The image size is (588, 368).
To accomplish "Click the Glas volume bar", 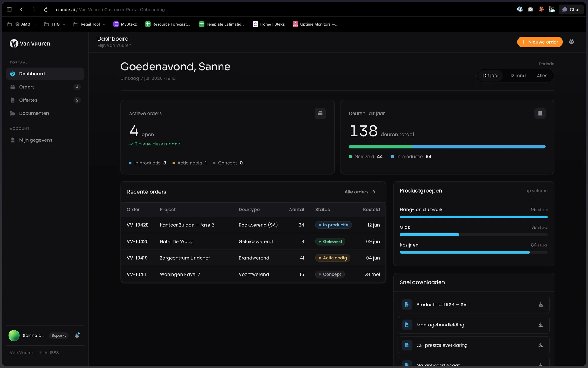I will (x=474, y=235).
